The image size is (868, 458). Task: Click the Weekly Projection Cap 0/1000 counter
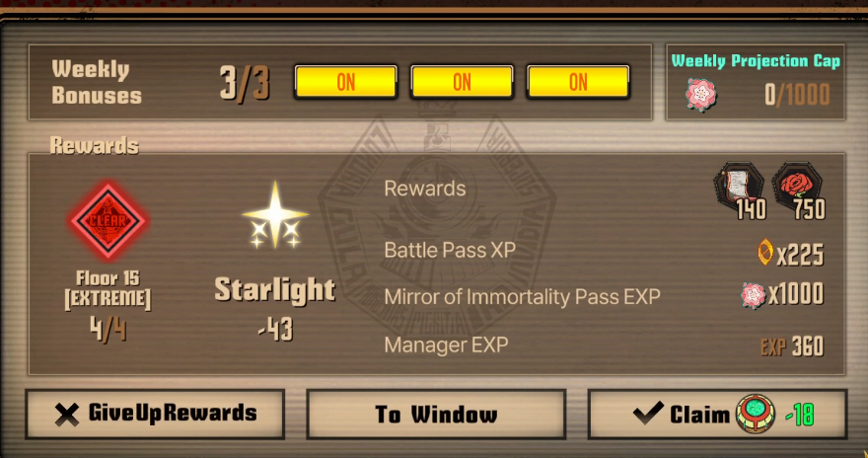pyautogui.click(x=797, y=96)
